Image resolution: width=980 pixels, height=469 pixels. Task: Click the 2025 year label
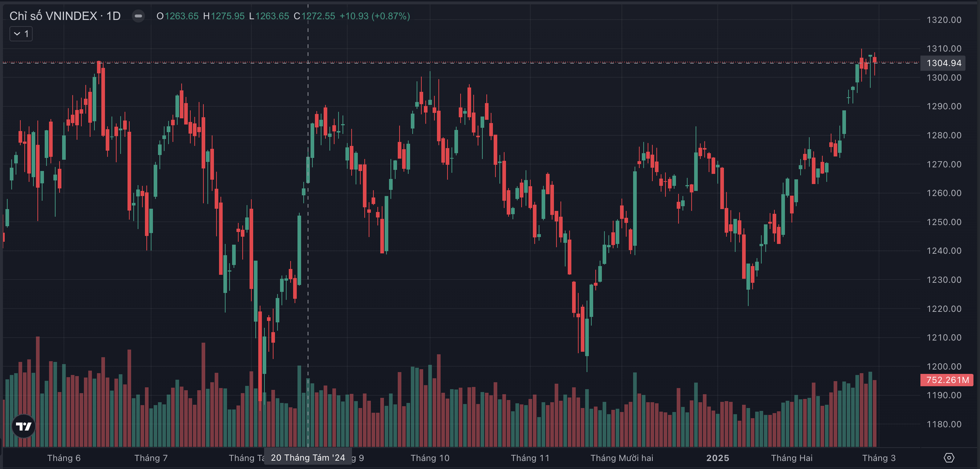[717, 458]
